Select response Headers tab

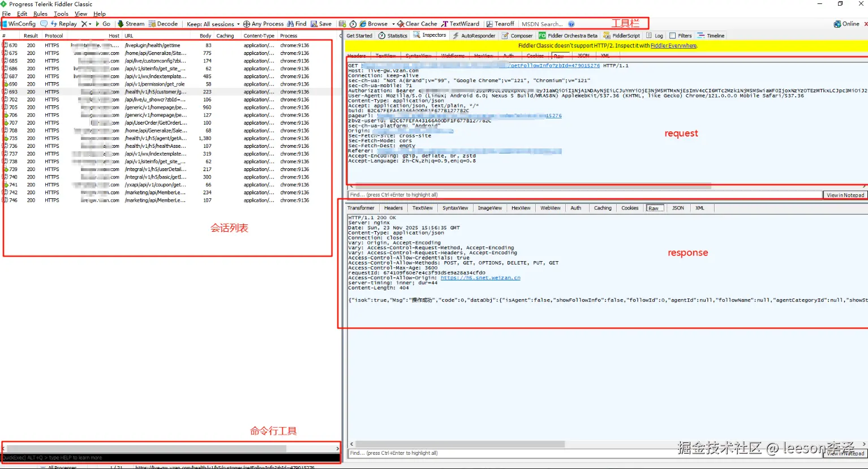(393, 208)
